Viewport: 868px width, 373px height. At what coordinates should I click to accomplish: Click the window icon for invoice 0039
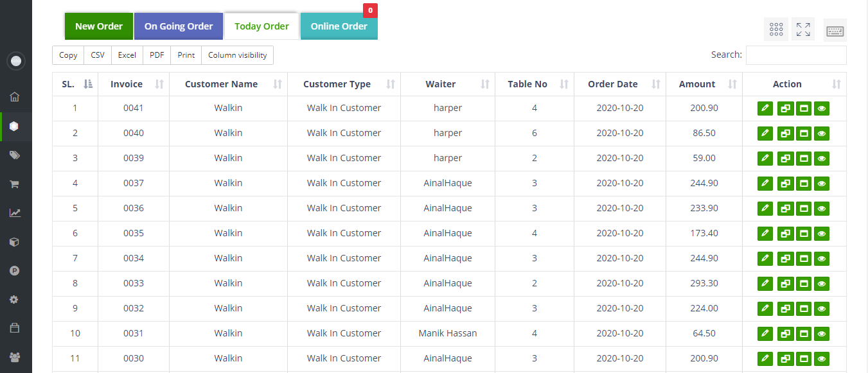tap(803, 159)
